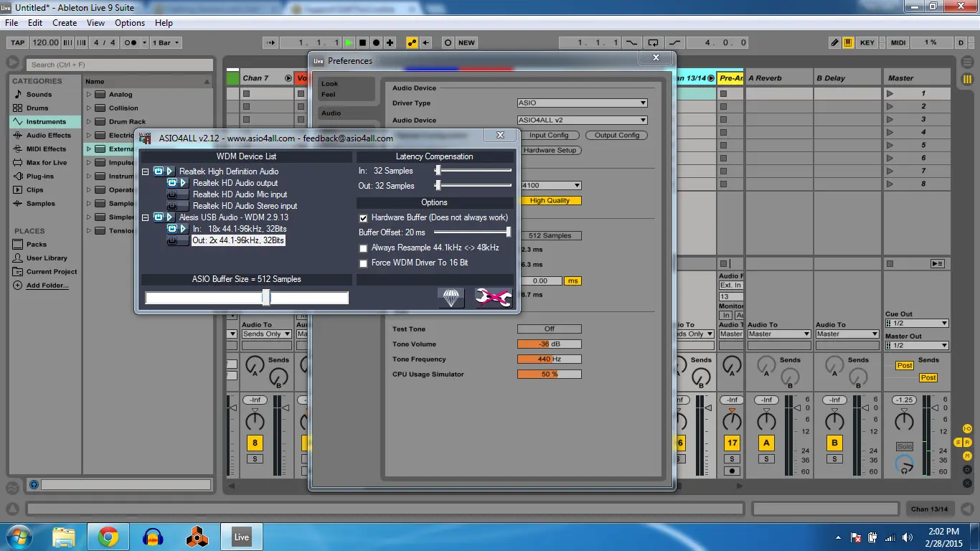
Task: Open Google Chrome from the taskbar
Action: point(108,537)
